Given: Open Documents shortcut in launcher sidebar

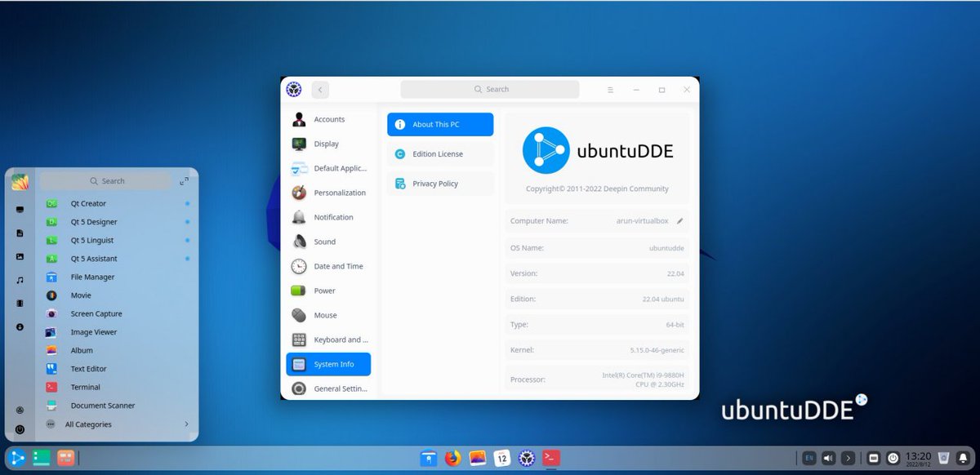Looking at the screenshot, I should point(20,233).
